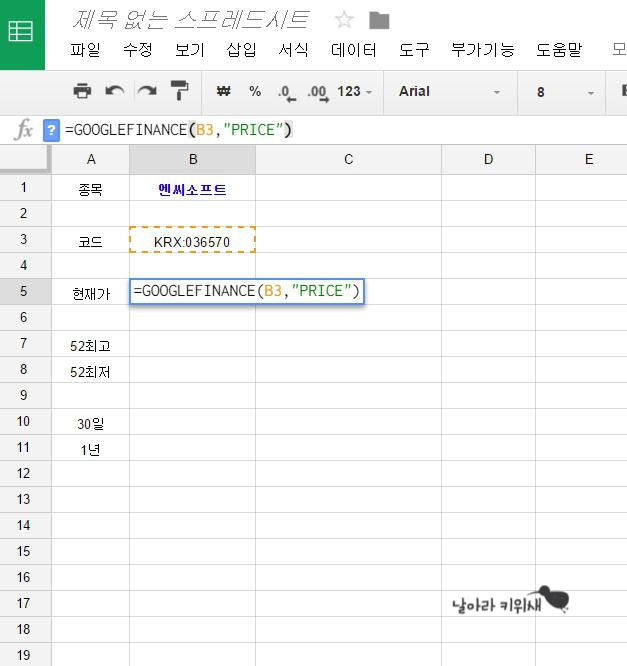Format as currency with won symbol
The width and height of the screenshot is (627, 666).
point(223,91)
